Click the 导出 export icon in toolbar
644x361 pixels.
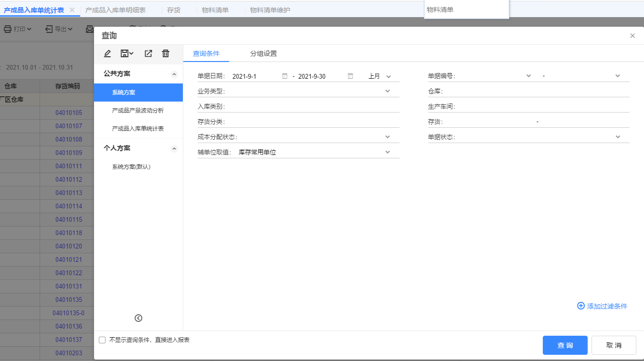pyautogui.click(x=49, y=29)
